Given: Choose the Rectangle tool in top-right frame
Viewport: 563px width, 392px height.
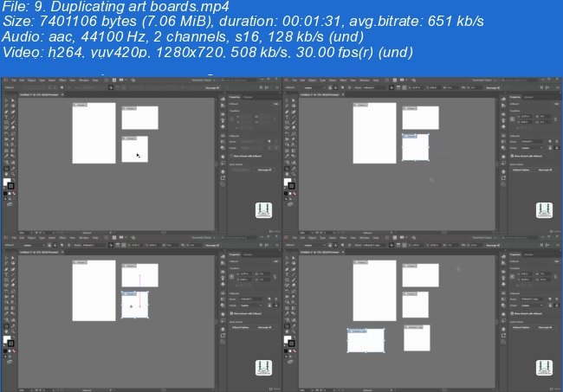Looking at the screenshot, I should coord(287,122).
